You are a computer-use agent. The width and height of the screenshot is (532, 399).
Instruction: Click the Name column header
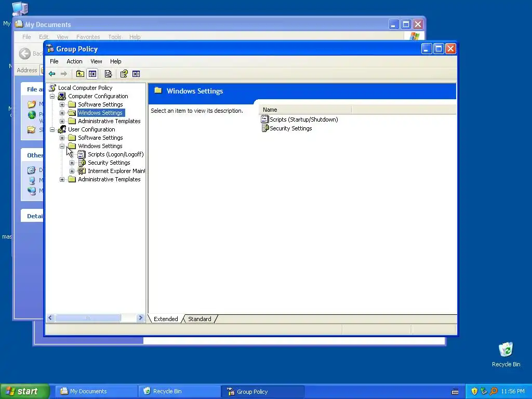tap(304, 110)
